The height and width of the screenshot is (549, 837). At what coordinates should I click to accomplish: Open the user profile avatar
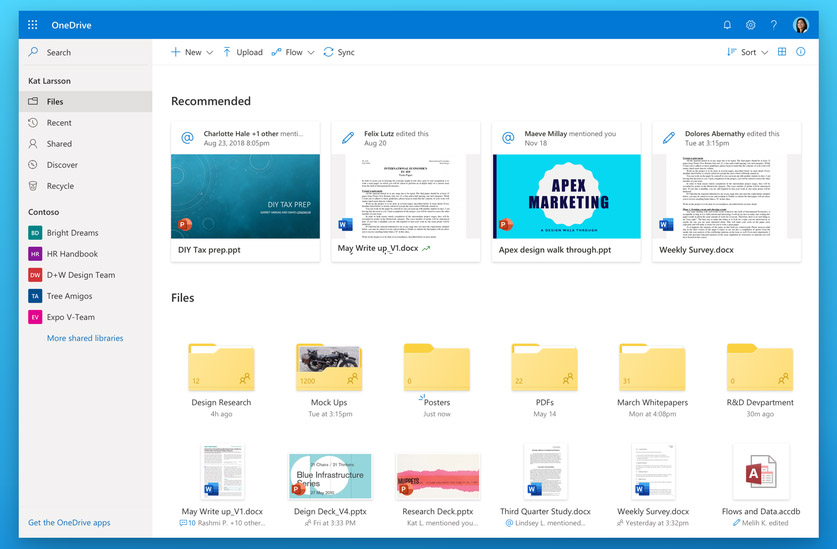pos(801,25)
